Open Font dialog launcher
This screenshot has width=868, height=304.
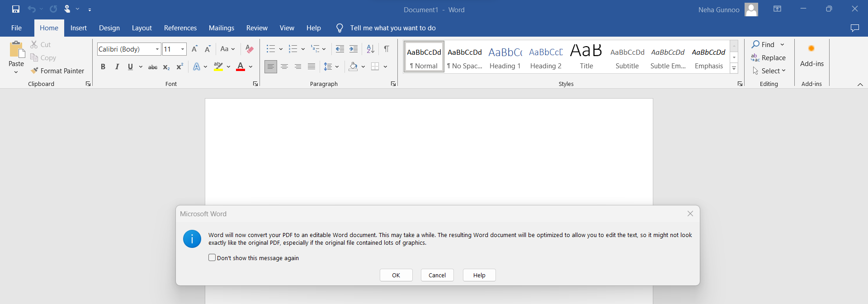[255, 84]
